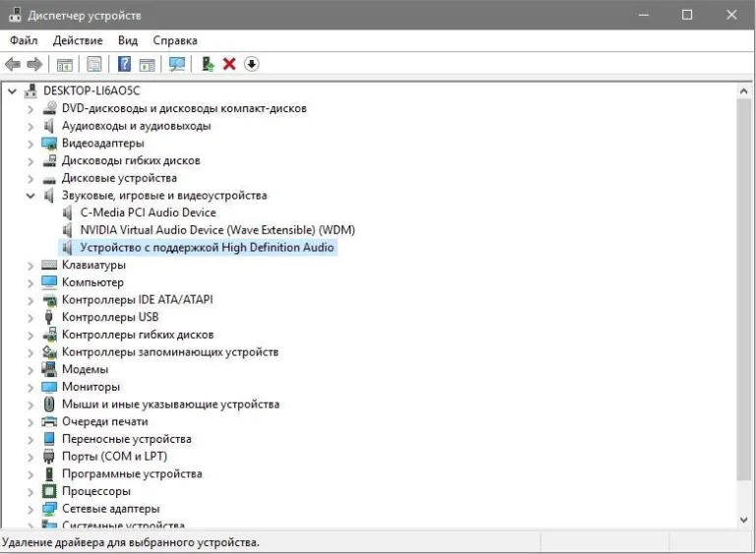Click the DESKTOP-LI6AO5C computer icon

tap(31, 91)
